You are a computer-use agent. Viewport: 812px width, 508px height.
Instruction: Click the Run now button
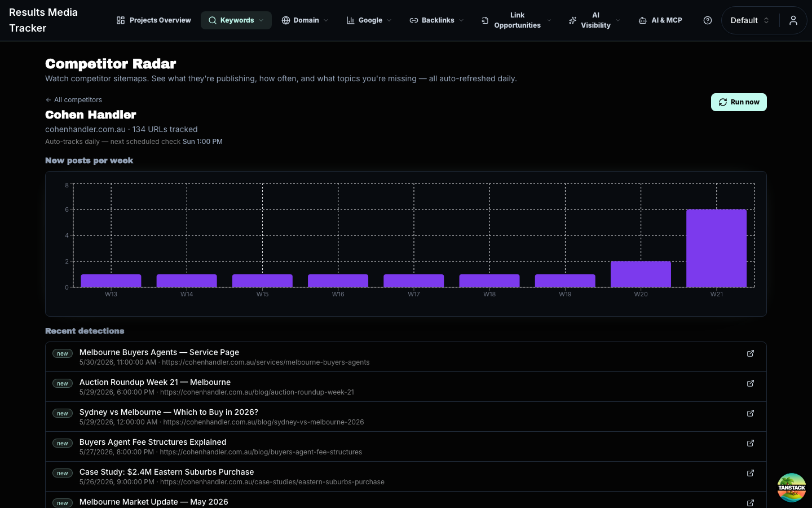point(739,102)
